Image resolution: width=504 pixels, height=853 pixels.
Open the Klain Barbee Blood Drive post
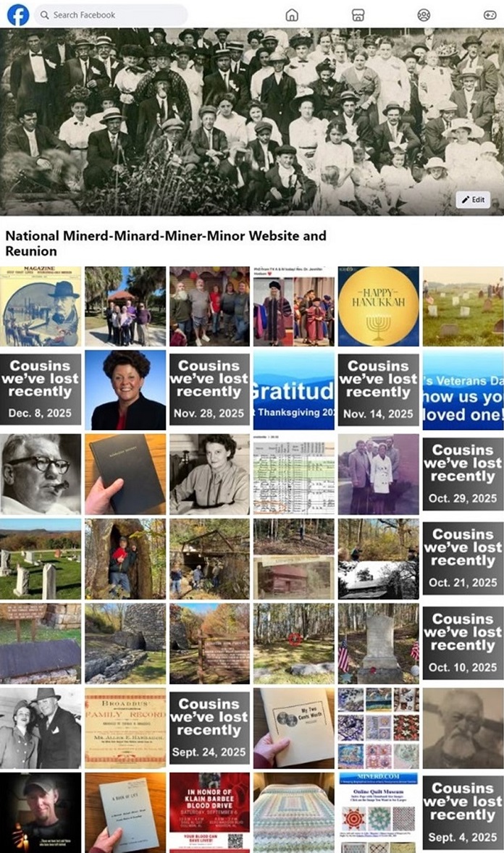pos(209,812)
